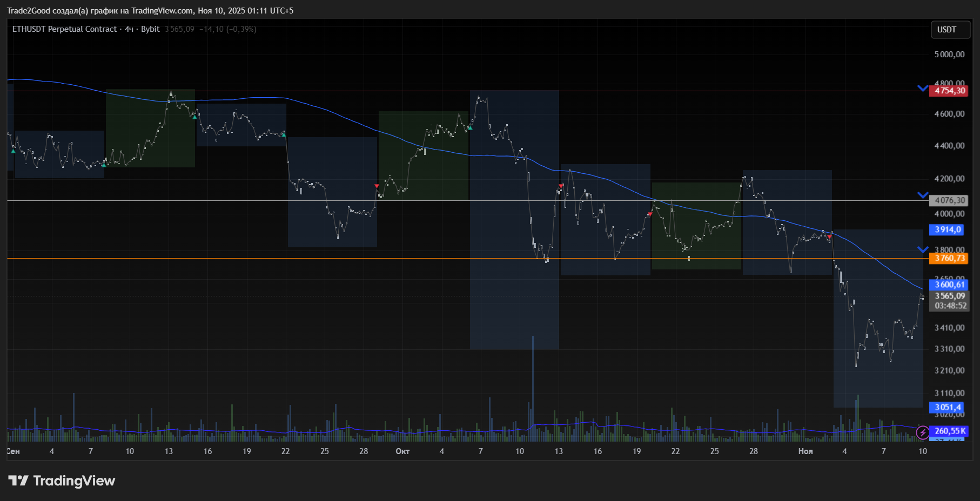This screenshot has width=980, height=501.
Task: Click the TradingView logo icon
Action: [x=18, y=480]
